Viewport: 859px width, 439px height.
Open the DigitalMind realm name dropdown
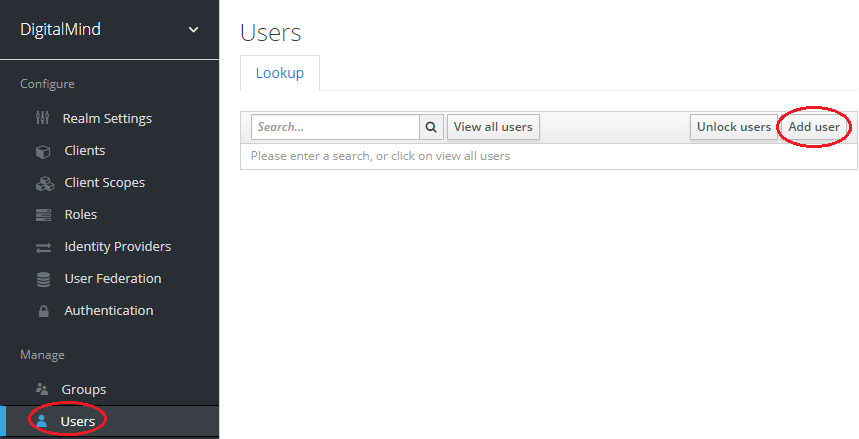61,30
